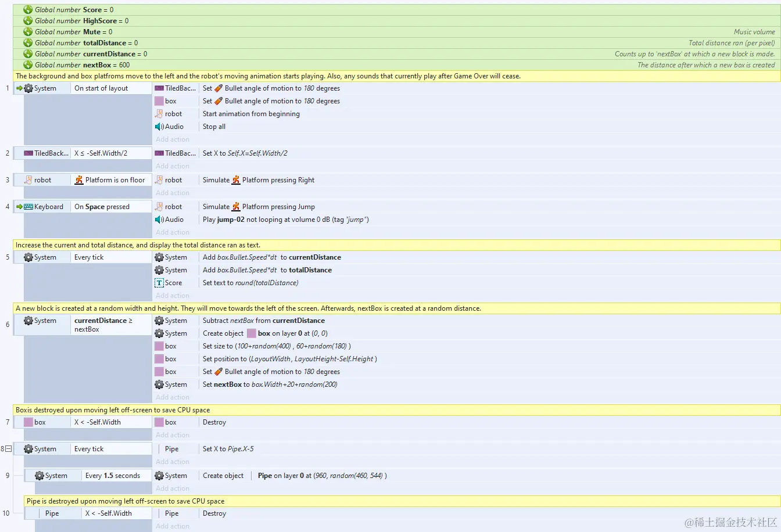
Task: Click the globe icon for currentDistance variable
Action: (28, 54)
